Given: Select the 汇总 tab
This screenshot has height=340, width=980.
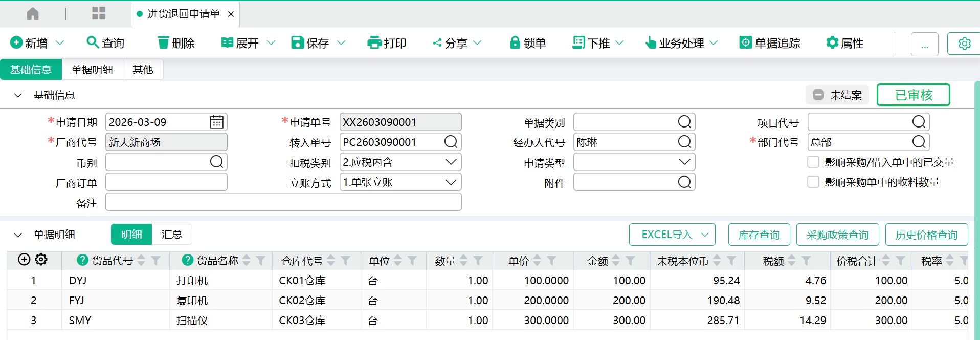Looking at the screenshot, I should point(171,235).
